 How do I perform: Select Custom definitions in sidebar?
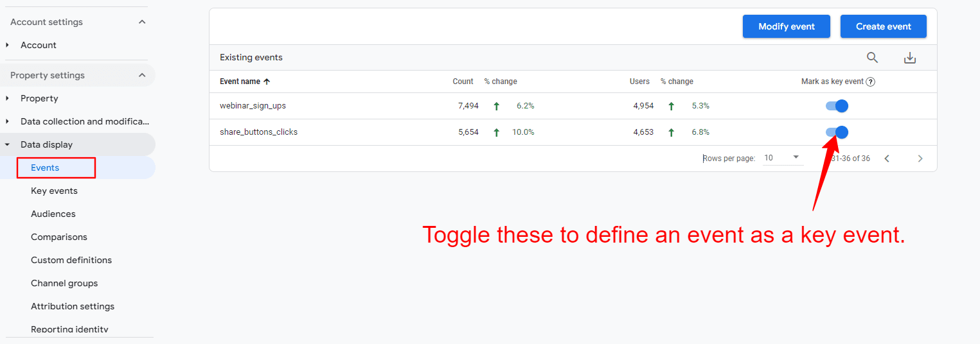click(71, 260)
